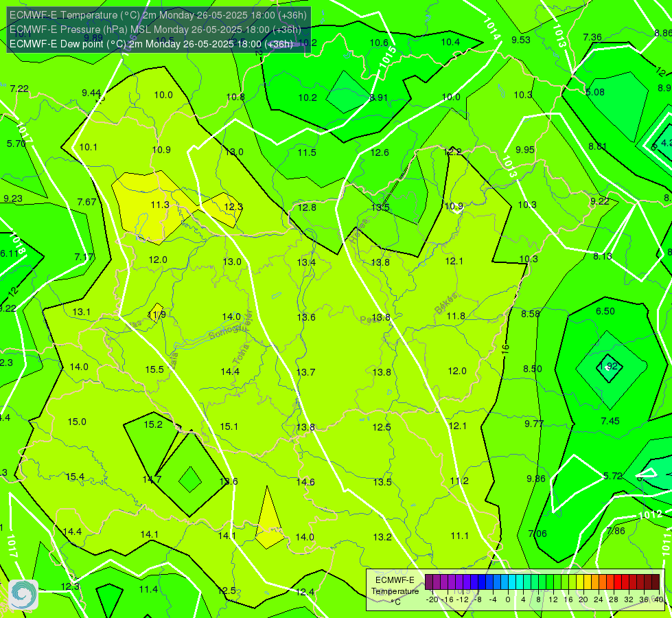
Task: Click the 1.92 value in the diamond contour
Action: point(608,366)
